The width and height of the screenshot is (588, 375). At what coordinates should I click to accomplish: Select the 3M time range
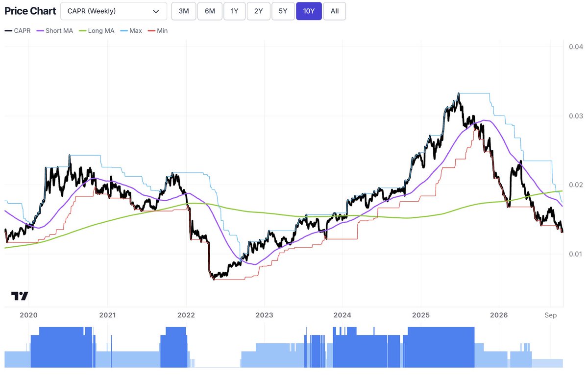coord(184,11)
